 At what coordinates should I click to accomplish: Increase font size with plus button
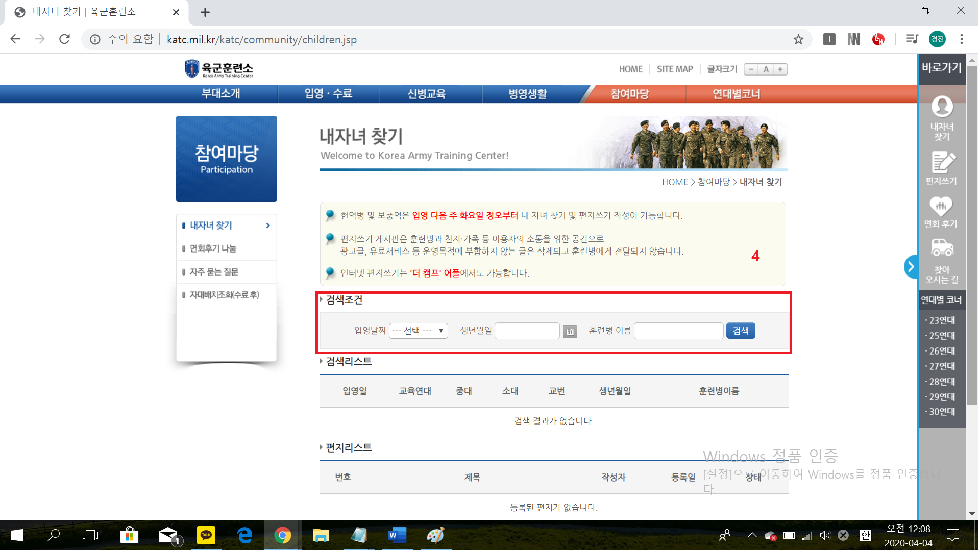pos(780,69)
